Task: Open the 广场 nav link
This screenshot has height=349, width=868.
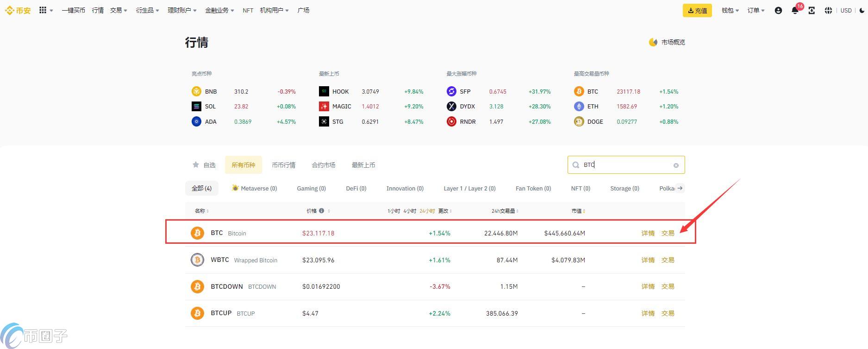Action: (304, 10)
